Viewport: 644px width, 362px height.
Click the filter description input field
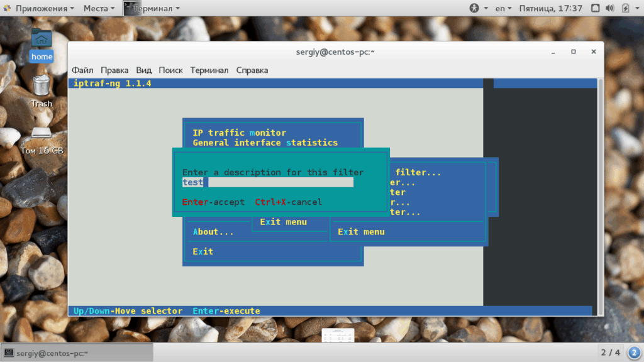268,182
